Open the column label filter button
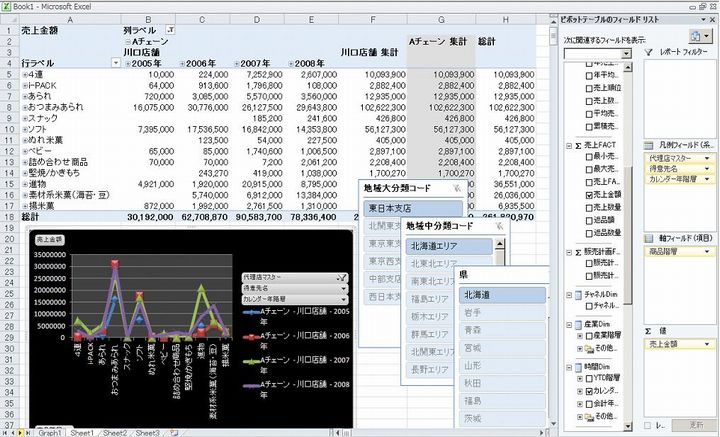This screenshot has height=437, width=720. click(x=170, y=30)
